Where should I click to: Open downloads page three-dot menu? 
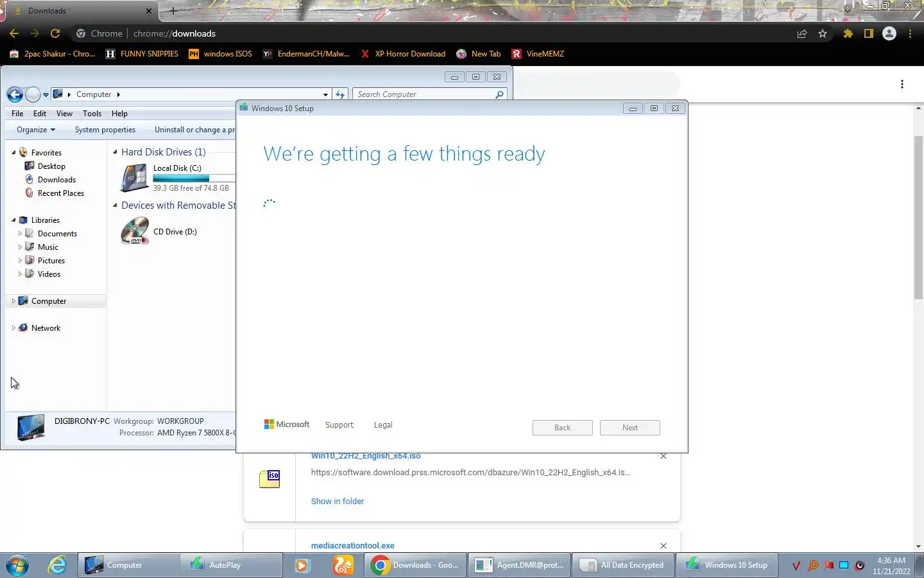coord(902,84)
